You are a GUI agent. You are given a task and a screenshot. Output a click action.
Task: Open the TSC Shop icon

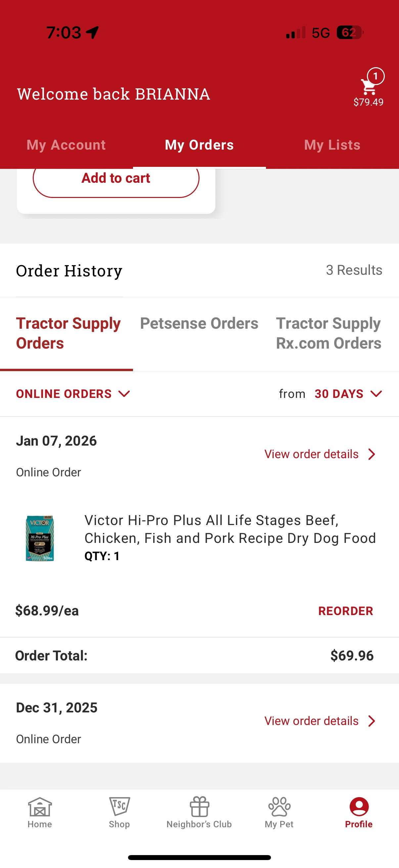[x=119, y=806]
